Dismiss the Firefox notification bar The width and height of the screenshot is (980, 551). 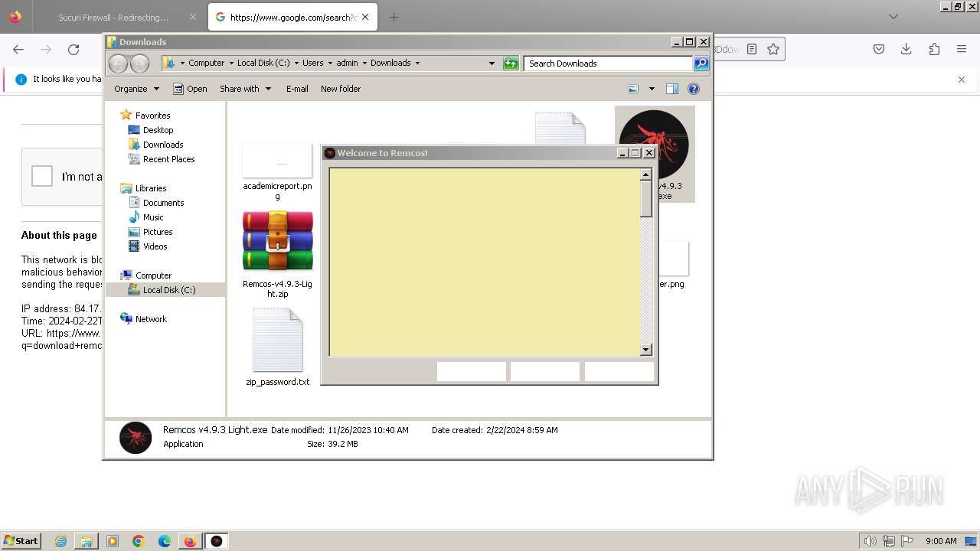click(962, 80)
